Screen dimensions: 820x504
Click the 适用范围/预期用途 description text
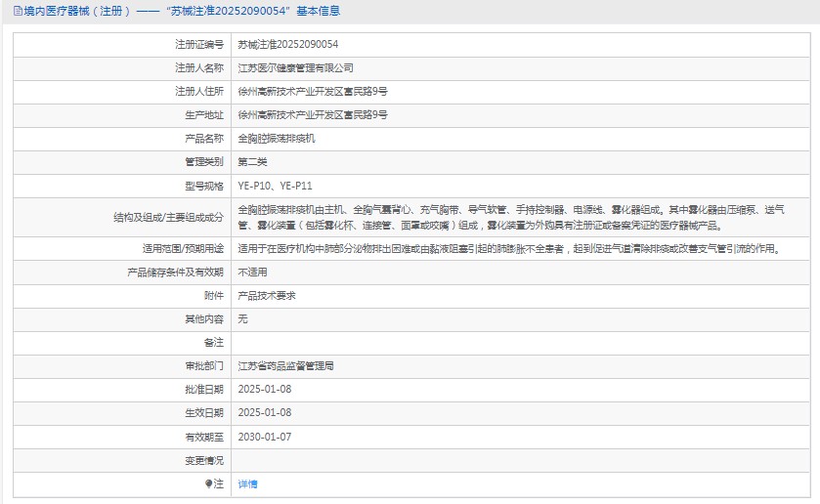click(508, 249)
